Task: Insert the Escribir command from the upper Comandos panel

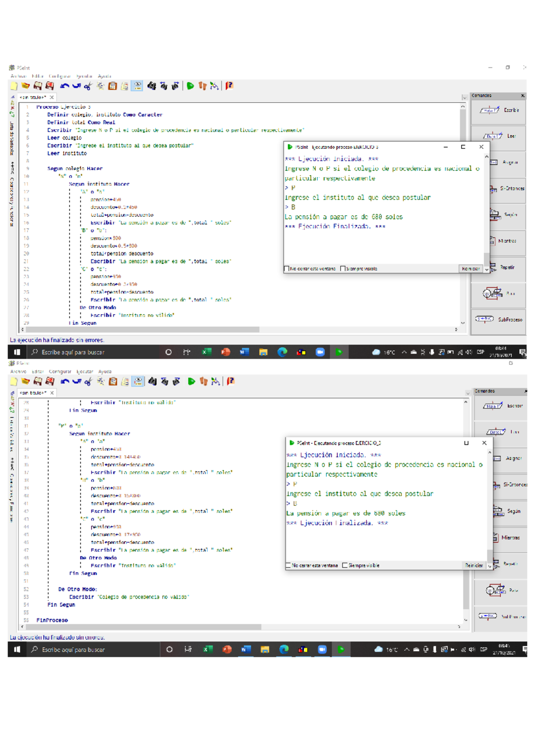Action: pyautogui.click(x=498, y=110)
